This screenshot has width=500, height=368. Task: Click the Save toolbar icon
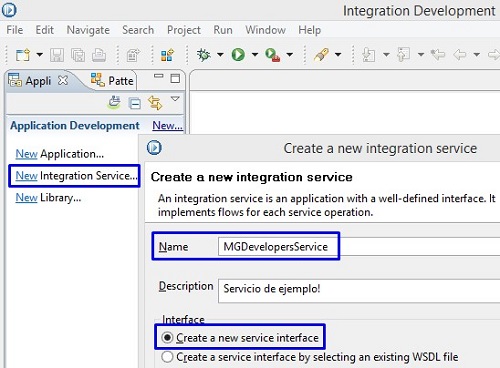57,55
